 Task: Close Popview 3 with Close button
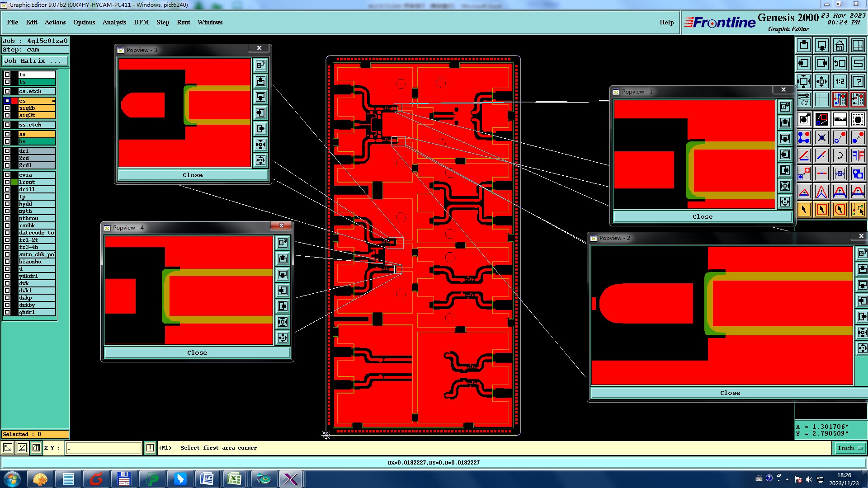coord(193,175)
